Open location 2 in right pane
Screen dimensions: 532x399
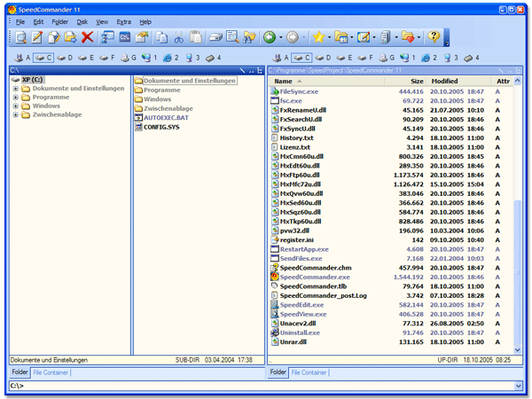tap(429, 58)
